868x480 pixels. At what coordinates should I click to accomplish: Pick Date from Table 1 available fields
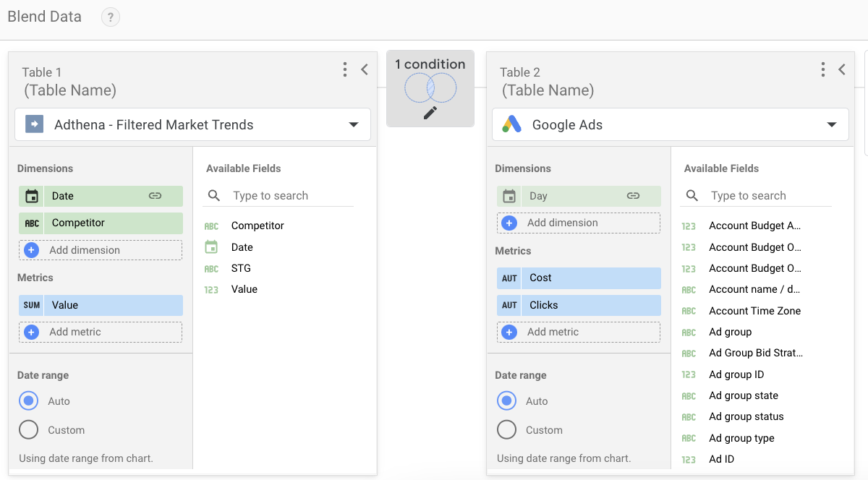(242, 247)
